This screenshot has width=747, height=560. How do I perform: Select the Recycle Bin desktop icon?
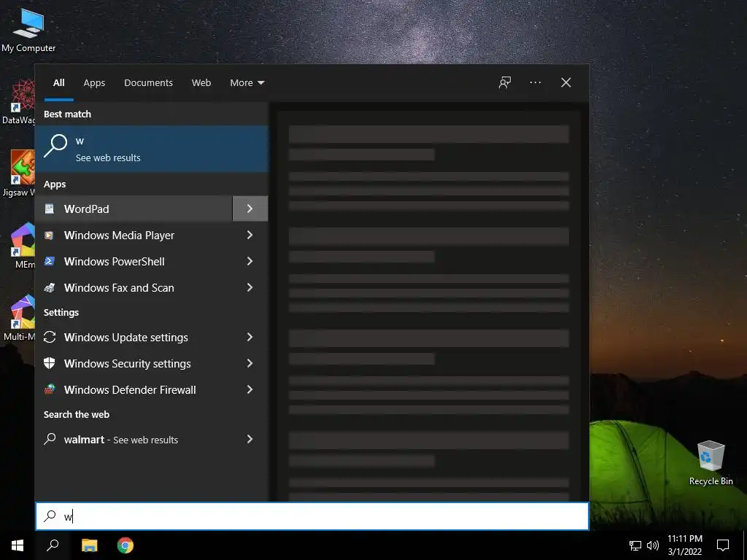pos(711,463)
